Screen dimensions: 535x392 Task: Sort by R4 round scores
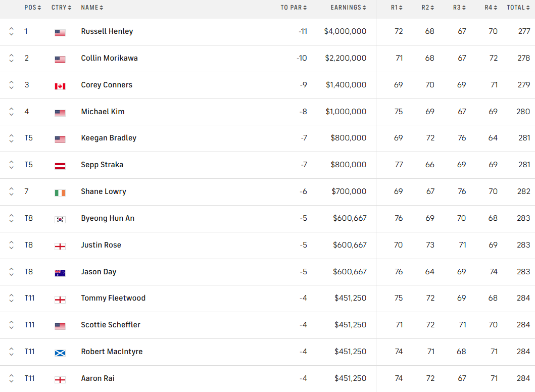pos(492,8)
